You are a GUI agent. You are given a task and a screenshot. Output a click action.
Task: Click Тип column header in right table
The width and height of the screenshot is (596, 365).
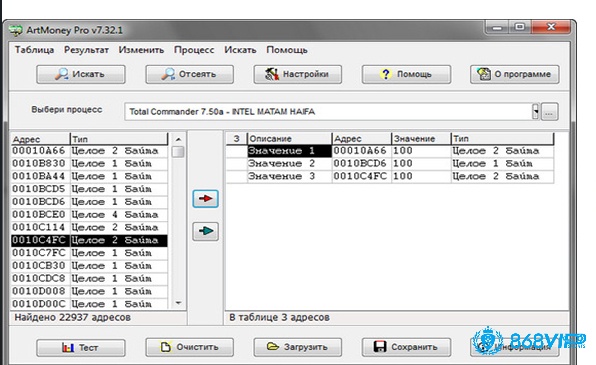pos(502,139)
